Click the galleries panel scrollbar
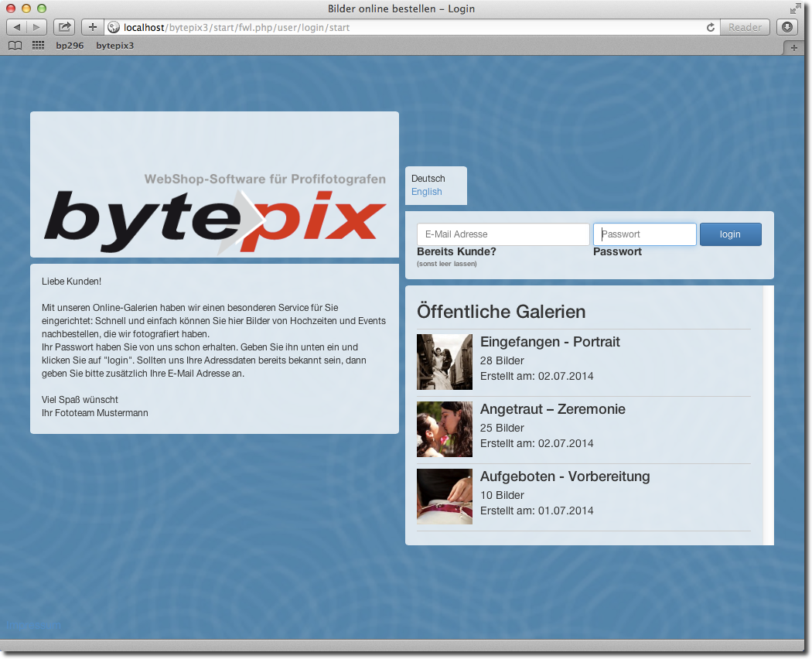Viewport: 812px width, 659px height. [769, 415]
